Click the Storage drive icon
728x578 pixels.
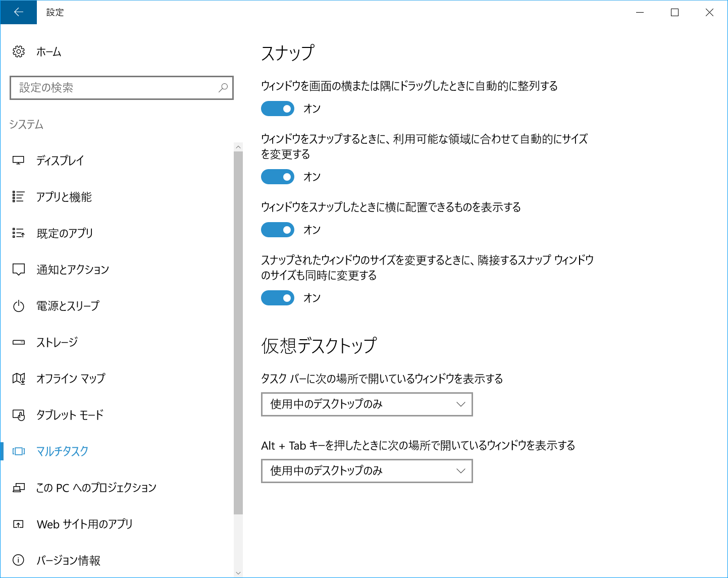[x=19, y=342]
